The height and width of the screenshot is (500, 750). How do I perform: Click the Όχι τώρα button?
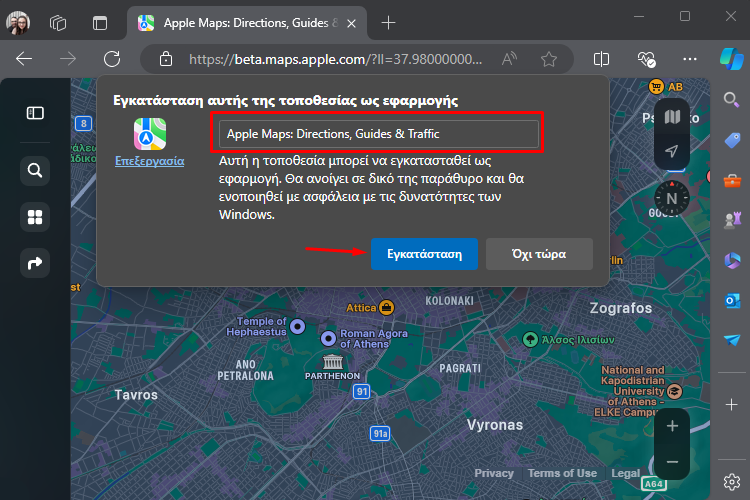[x=539, y=254]
